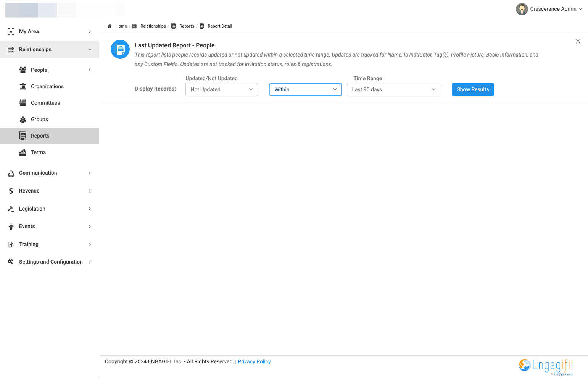
Task: Click the Training icon
Action: pyautogui.click(x=11, y=245)
